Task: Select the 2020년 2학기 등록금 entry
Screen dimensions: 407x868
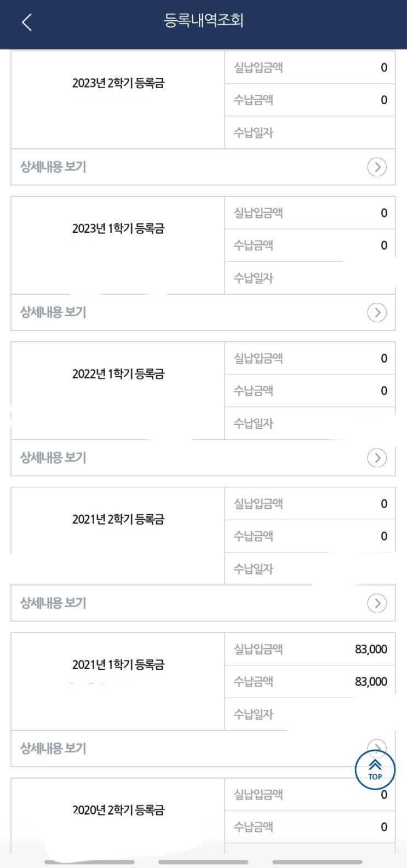Action: 118,810
